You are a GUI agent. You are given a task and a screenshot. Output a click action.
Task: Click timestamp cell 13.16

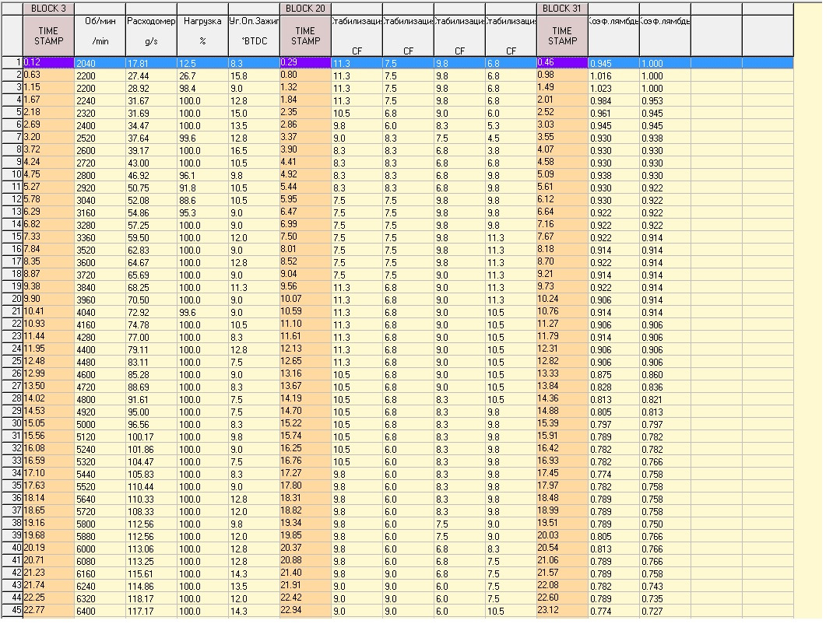click(x=305, y=373)
